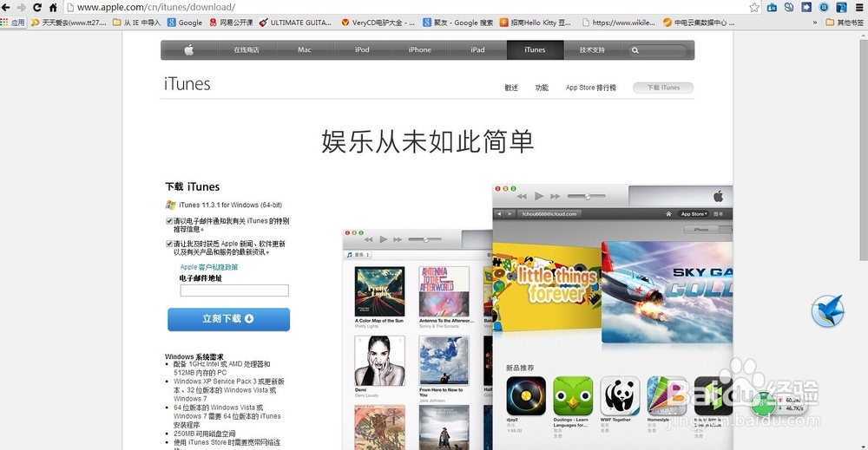The width and height of the screenshot is (868, 450).
Task: Open the 其他书签 bookmarks folder
Action: pyautogui.click(x=845, y=23)
